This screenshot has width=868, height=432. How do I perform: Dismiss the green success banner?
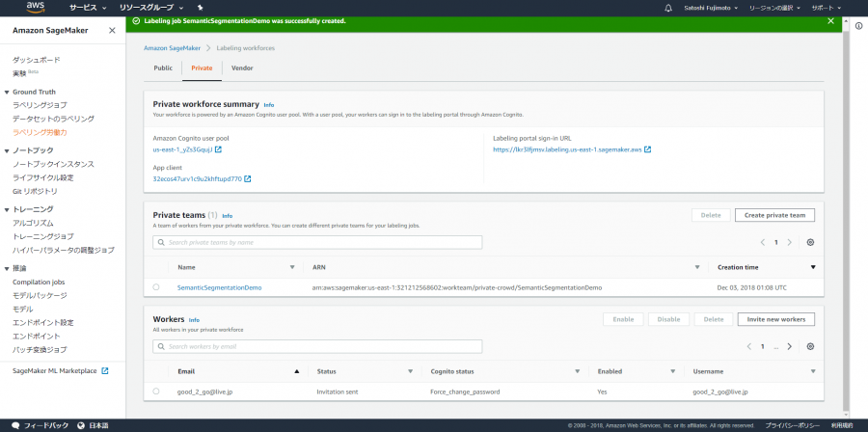tap(830, 21)
